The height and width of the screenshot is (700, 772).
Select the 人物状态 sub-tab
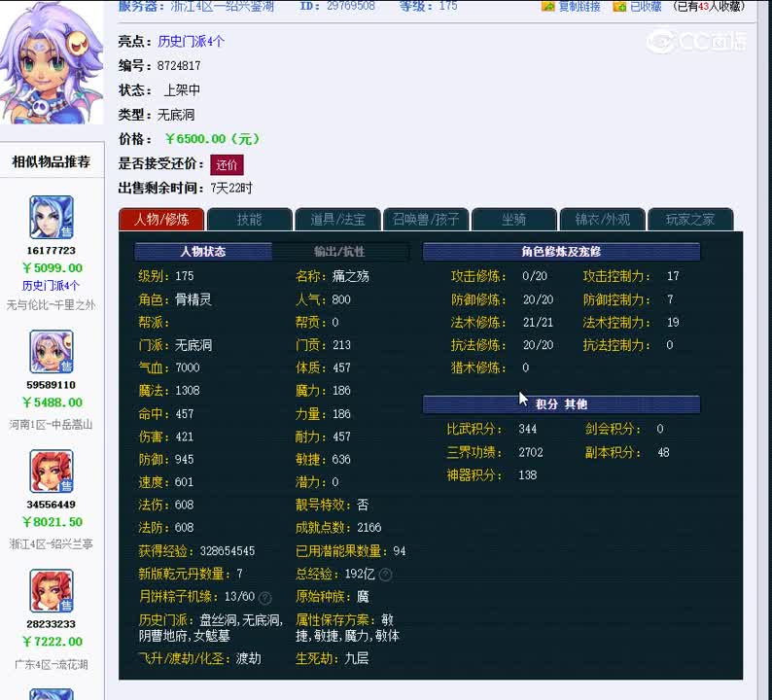coord(203,252)
